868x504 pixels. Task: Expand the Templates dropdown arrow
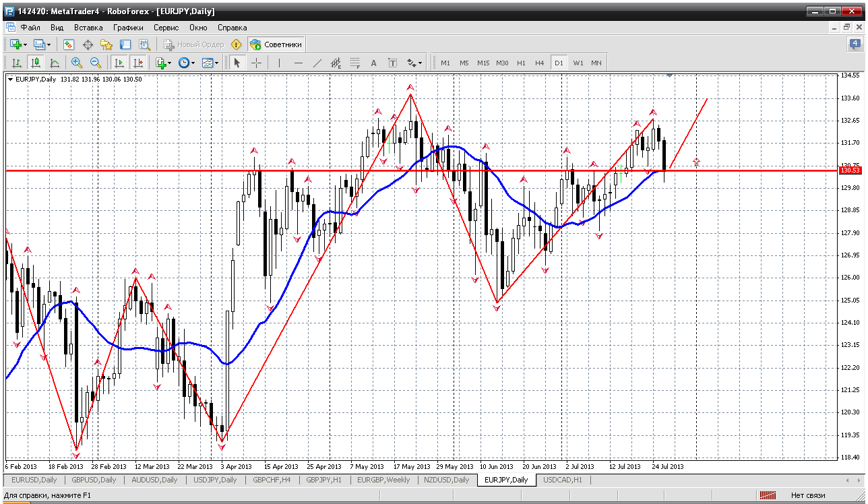(217, 63)
